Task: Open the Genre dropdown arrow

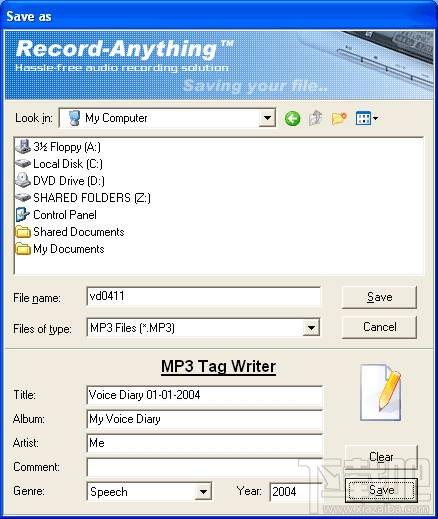Action: (x=203, y=491)
